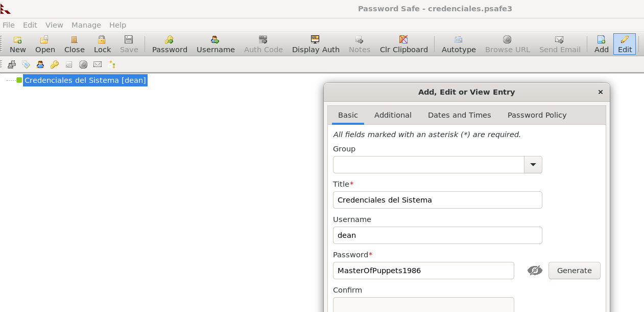This screenshot has width=644, height=312.
Task: Clear clipboard with the Clr Clipboard icon
Action: (x=403, y=40)
